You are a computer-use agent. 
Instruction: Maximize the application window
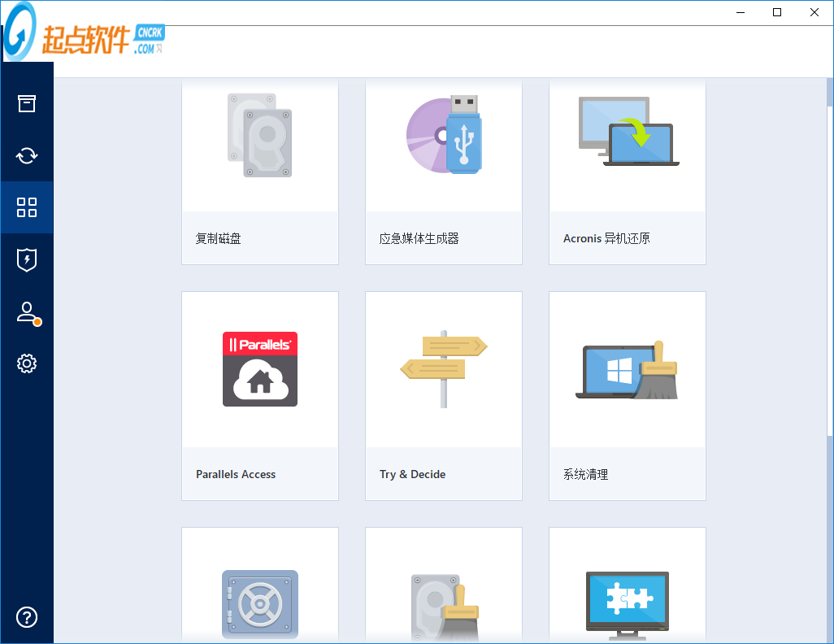point(777,12)
